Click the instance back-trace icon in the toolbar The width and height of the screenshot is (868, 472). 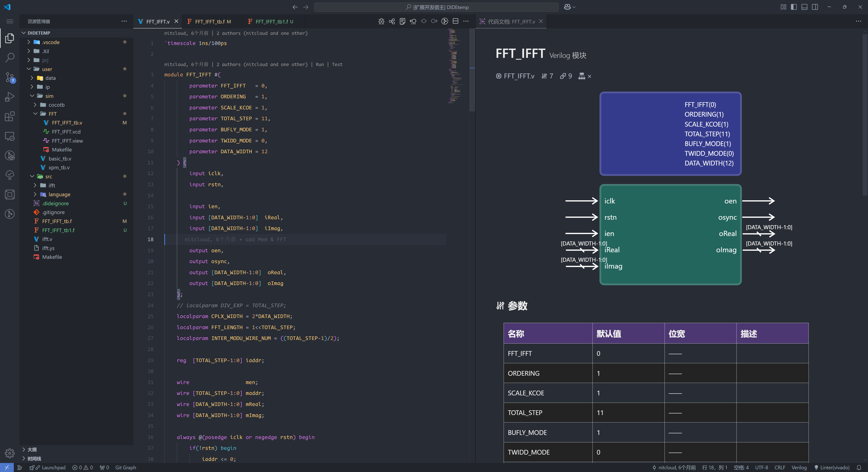[x=413, y=21]
